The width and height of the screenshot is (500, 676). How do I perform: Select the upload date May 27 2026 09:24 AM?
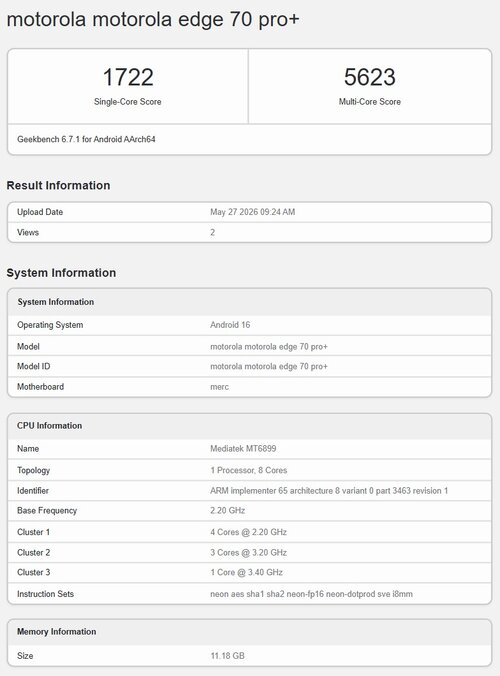[253, 212]
